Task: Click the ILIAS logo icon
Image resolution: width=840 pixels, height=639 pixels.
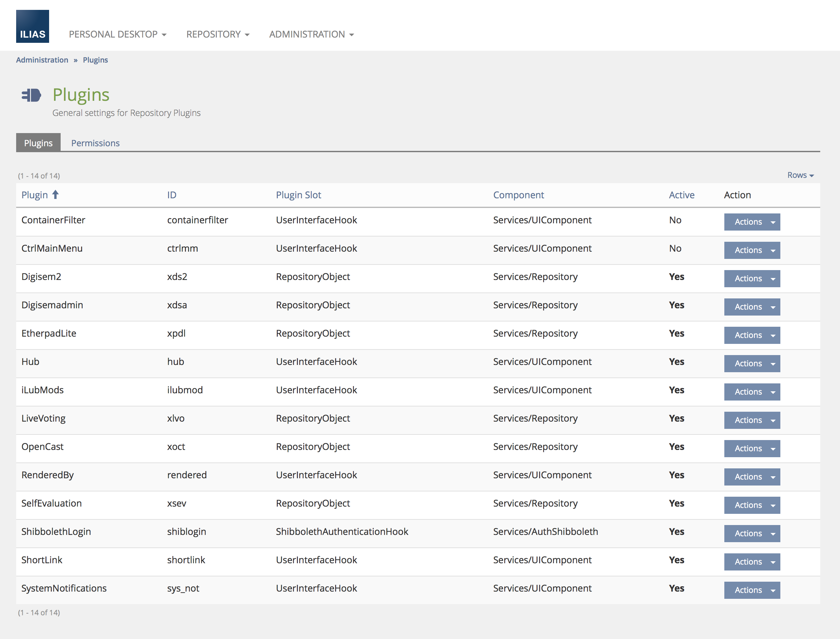Action: click(32, 26)
